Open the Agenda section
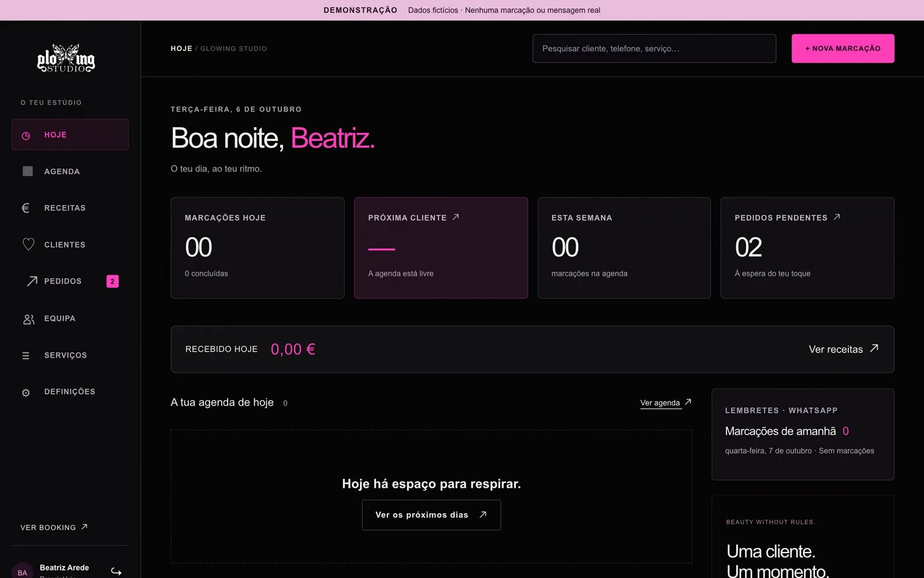Viewport: 924px width, 578px height. (x=70, y=171)
